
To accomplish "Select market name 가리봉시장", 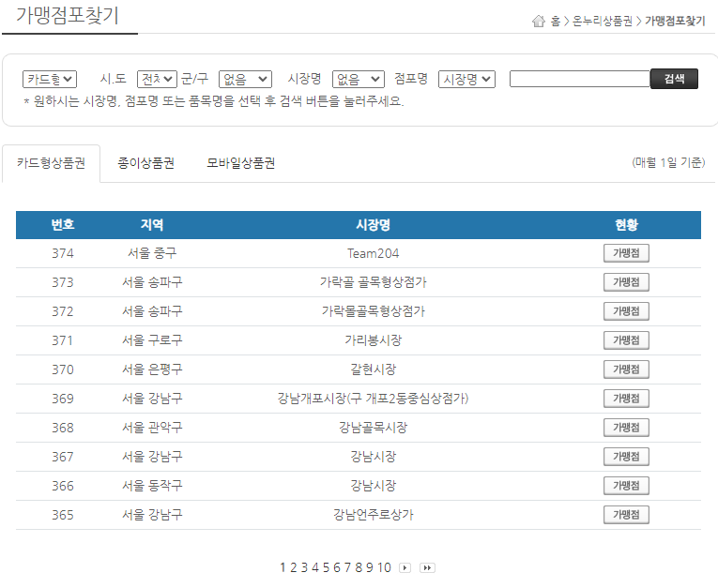I will pyautogui.click(x=374, y=340).
